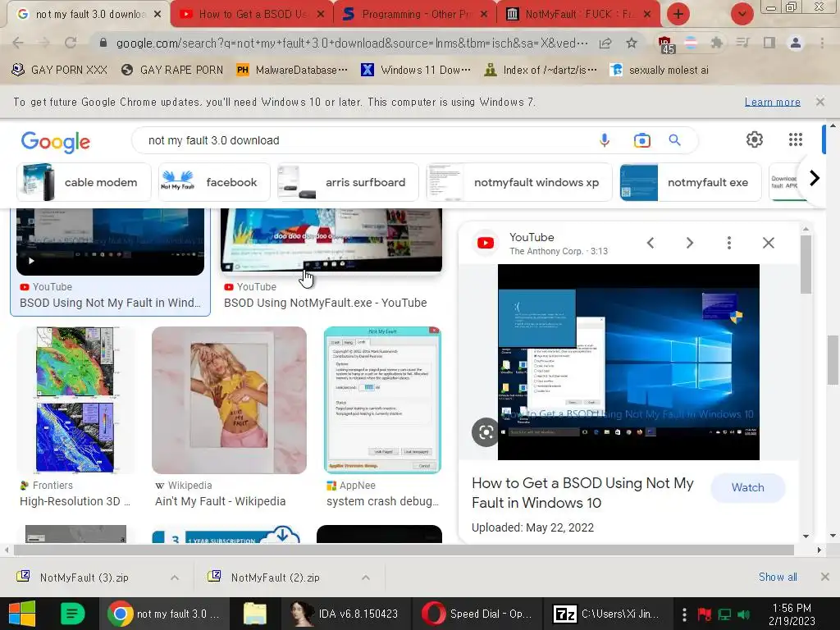Viewport: 840px width, 630px height.
Task: Click the Google logo
Action: pyautogui.click(x=56, y=141)
